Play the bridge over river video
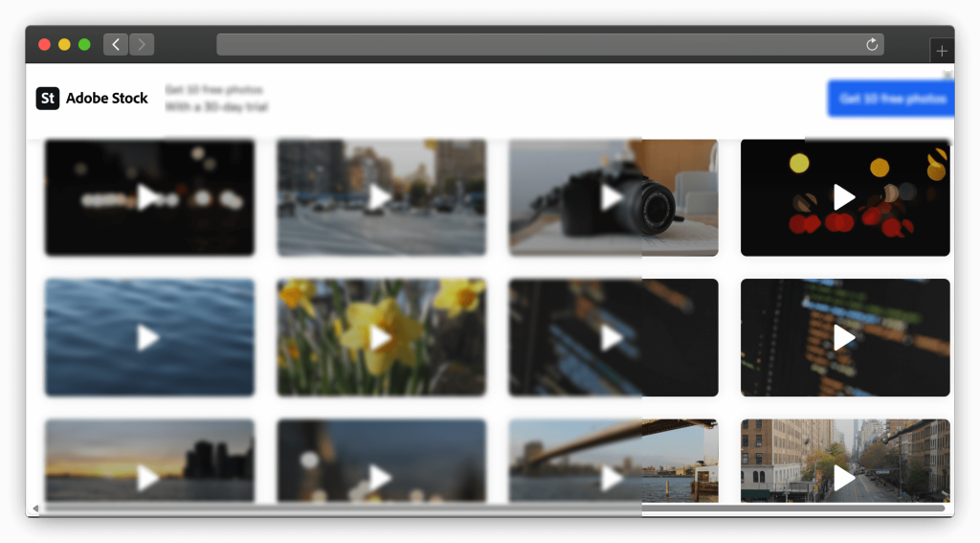Screen dimensions: 980x543 612,477
